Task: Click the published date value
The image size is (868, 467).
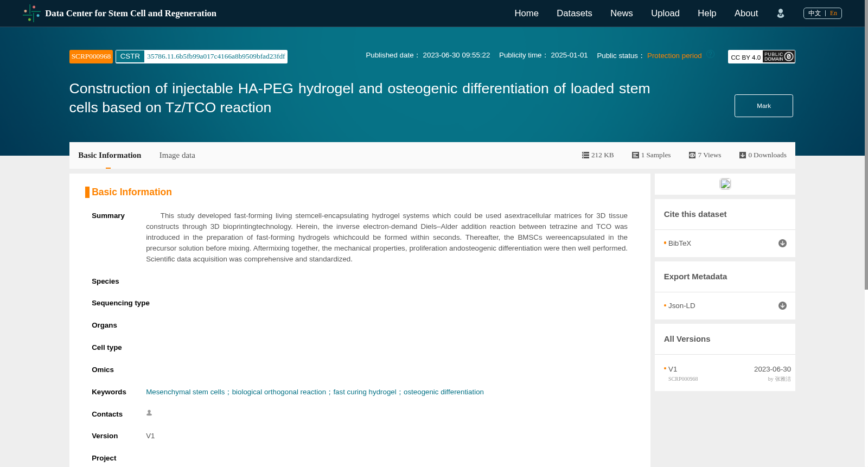Action: (x=456, y=55)
